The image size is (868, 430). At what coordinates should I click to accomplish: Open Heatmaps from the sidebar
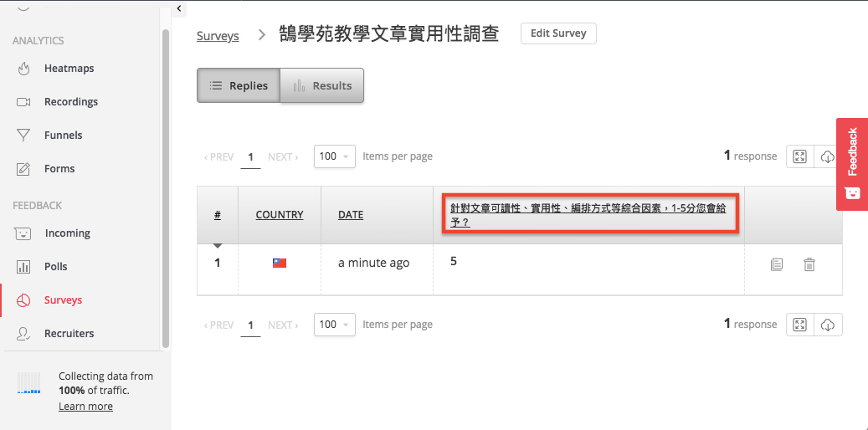click(69, 69)
